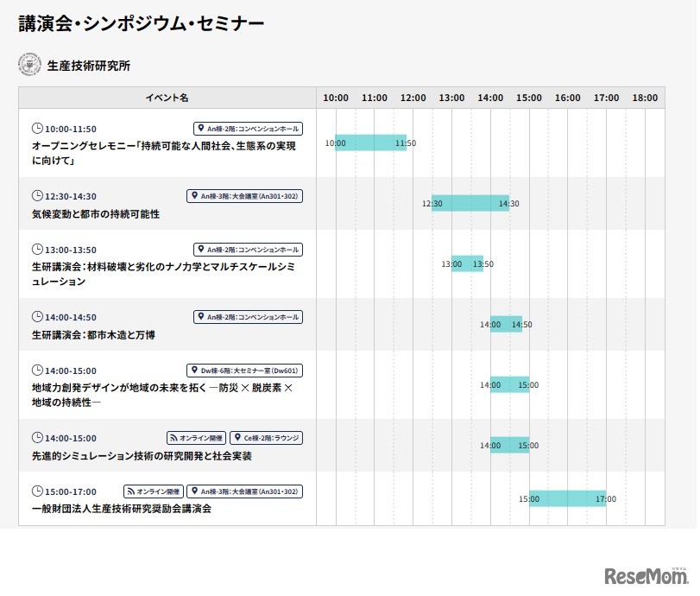Click clock icon beside 13:00-13:50
This screenshot has width=700, height=596.
pos(37,250)
